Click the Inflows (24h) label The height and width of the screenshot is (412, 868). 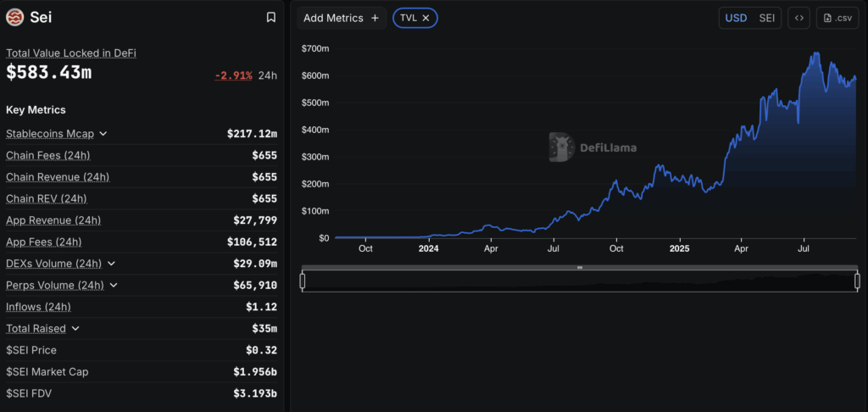(39, 307)
